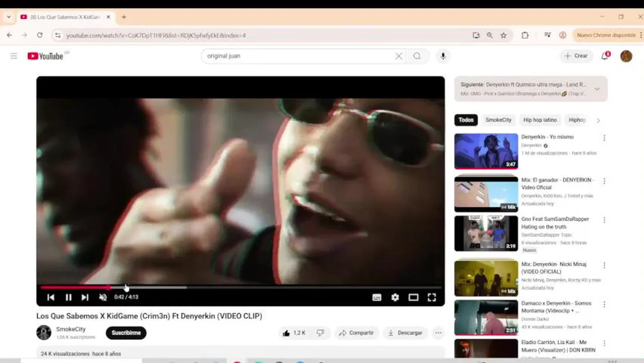The image size is (644, 363).
Task: Clear the search box with X
Action: (x=399, y=56)
